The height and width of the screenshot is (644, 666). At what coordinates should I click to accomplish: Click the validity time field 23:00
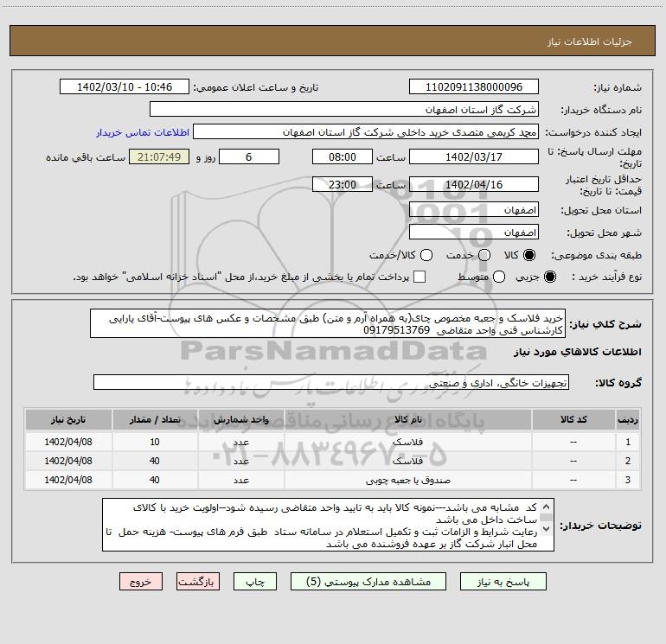[343, 185]
